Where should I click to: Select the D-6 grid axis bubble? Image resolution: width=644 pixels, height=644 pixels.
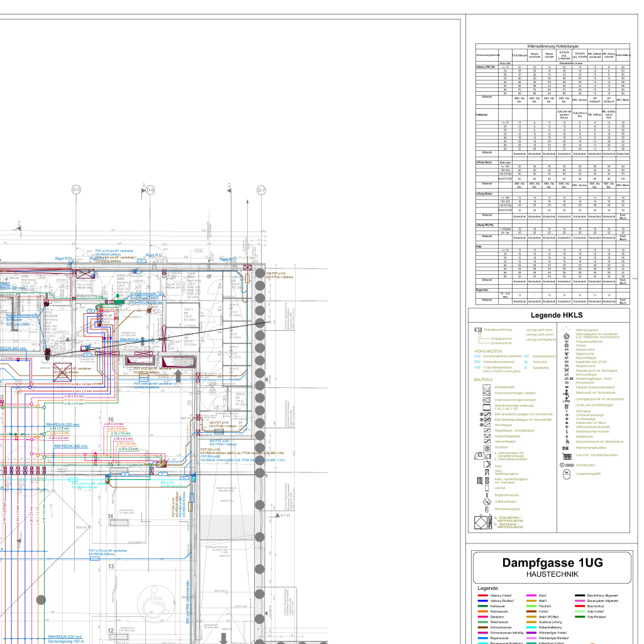150,190
